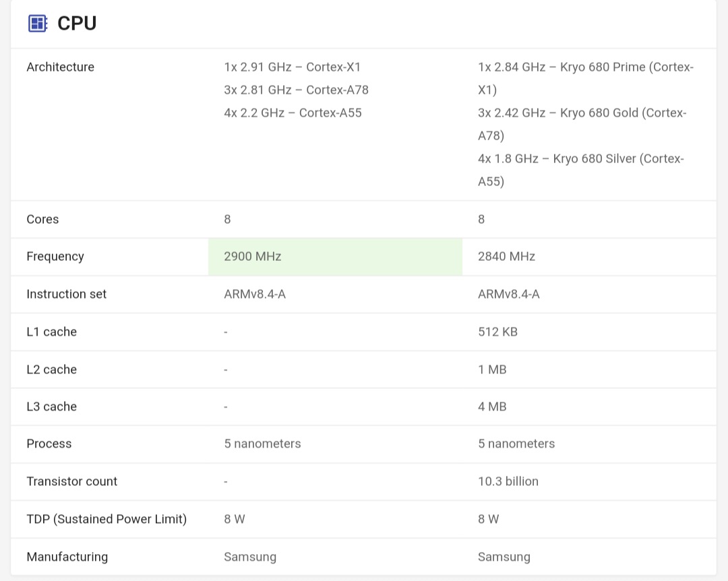Click the TDP (Sustained Power Limit) label

pyautogui.click(x=107, y=519)
